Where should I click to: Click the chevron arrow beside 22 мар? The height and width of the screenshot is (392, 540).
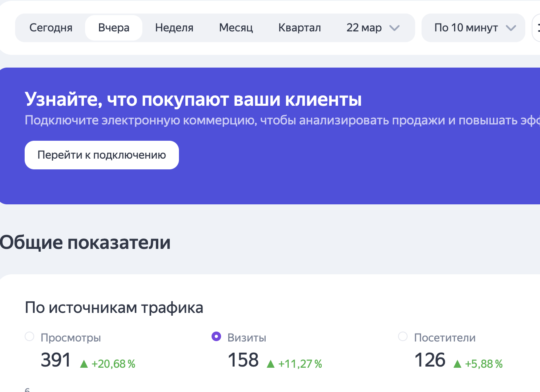(x=394, y=28)
